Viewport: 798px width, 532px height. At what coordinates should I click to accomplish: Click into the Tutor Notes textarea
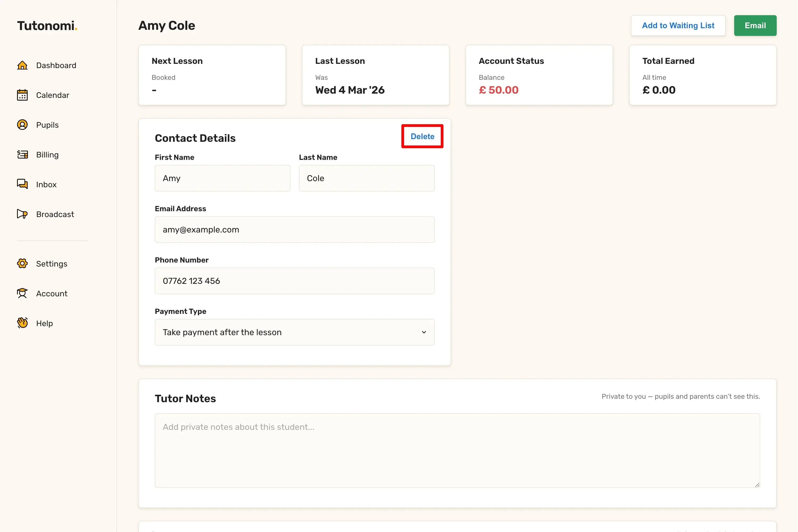coord(457,450)
